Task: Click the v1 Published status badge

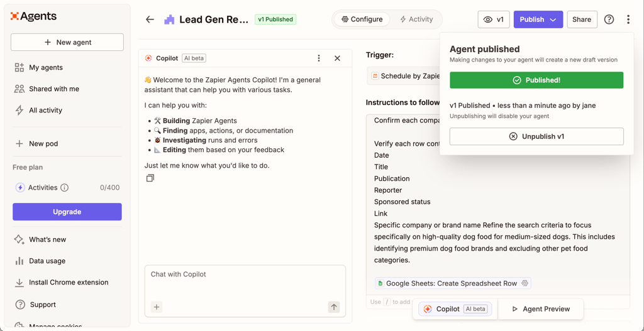Action: click(275, 19)
